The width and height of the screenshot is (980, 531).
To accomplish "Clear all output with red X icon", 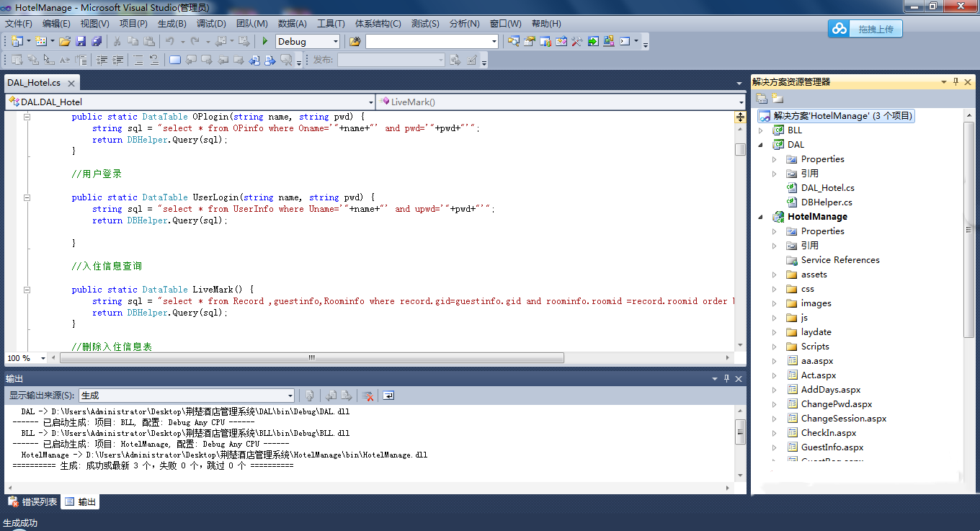I will (367, 396).
